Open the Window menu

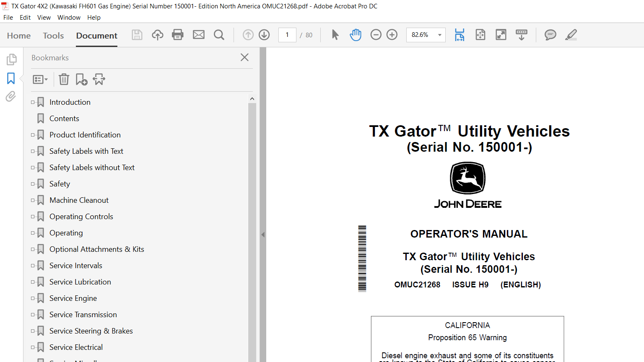tap(69, 18)
